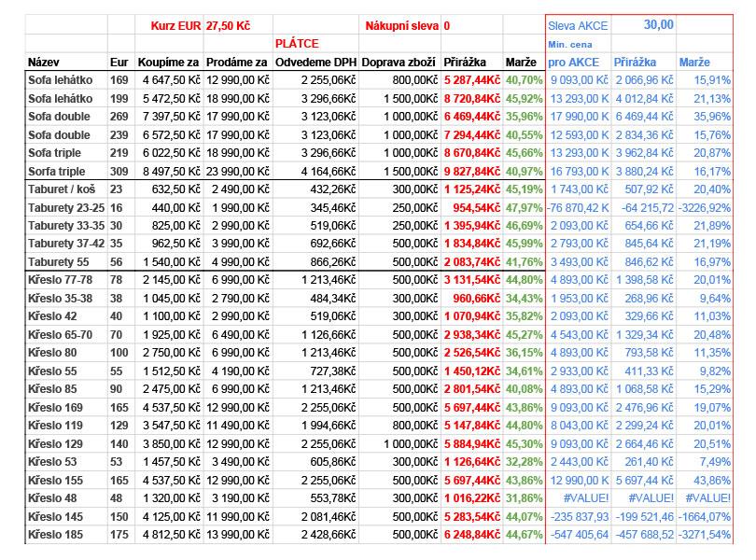Screen dimensions: 756x560
Task: Click the Sorfa triple row name
Action: point(56,171)
